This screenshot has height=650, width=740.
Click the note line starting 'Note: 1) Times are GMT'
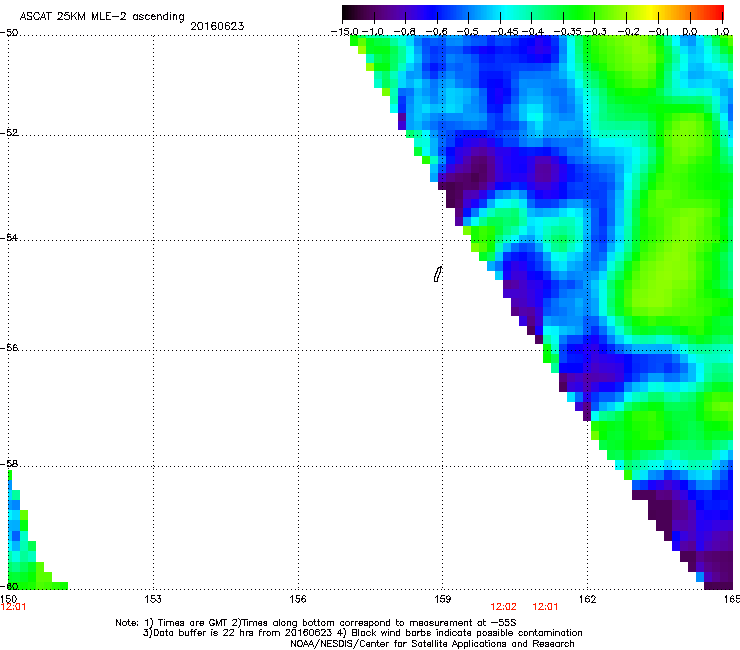coord(316,623)
